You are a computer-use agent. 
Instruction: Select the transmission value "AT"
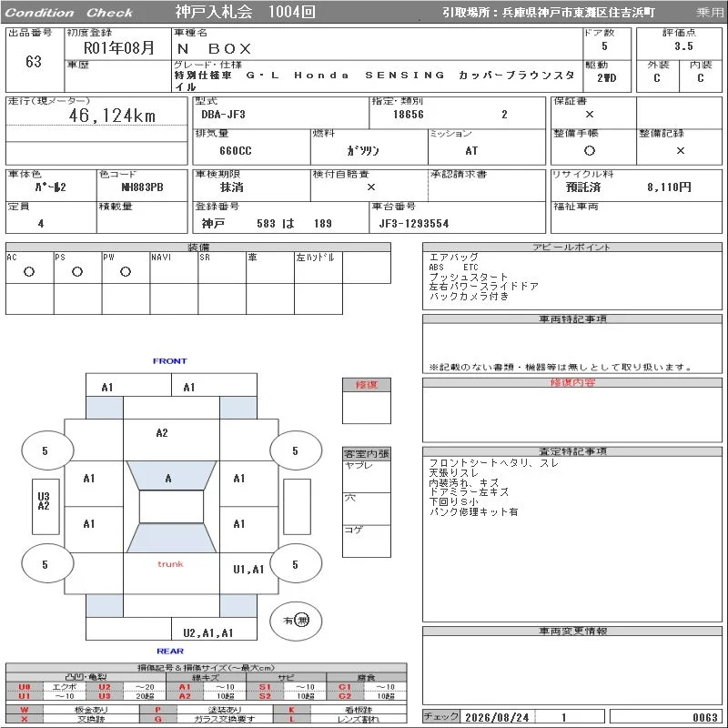pyautogui.click(x=471, y=151)
